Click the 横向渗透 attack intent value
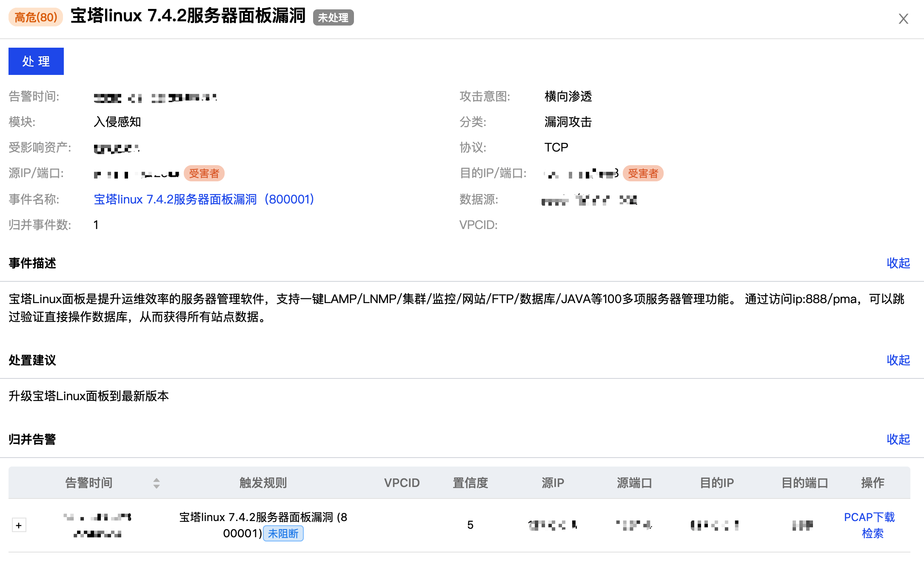This screenshot has width=924, height=567. click(x=568, y=96)
